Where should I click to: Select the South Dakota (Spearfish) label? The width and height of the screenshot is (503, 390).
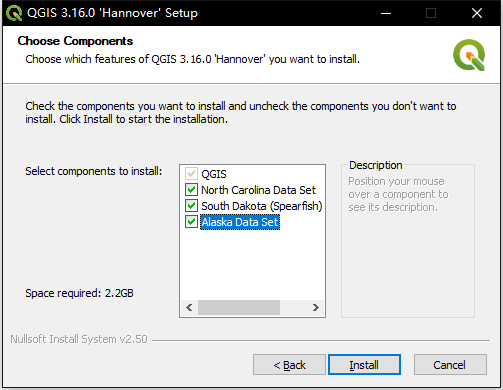(262, 206)
